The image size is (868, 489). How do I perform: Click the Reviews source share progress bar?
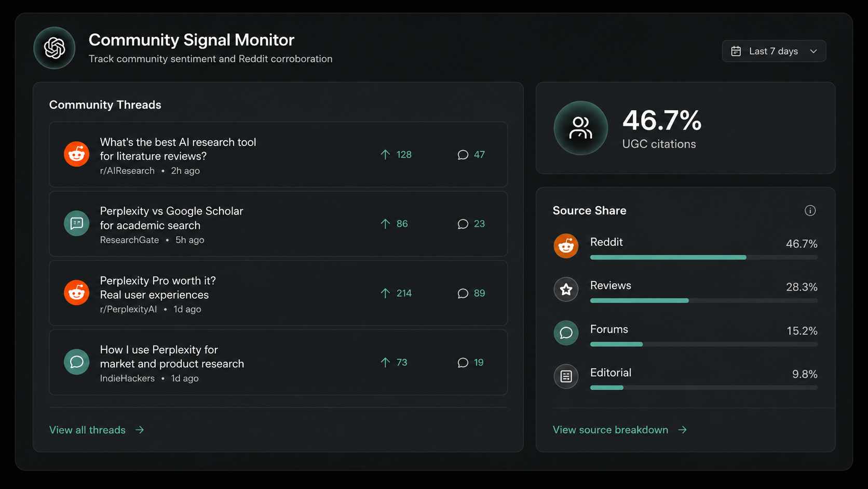[x=704, y=300]
